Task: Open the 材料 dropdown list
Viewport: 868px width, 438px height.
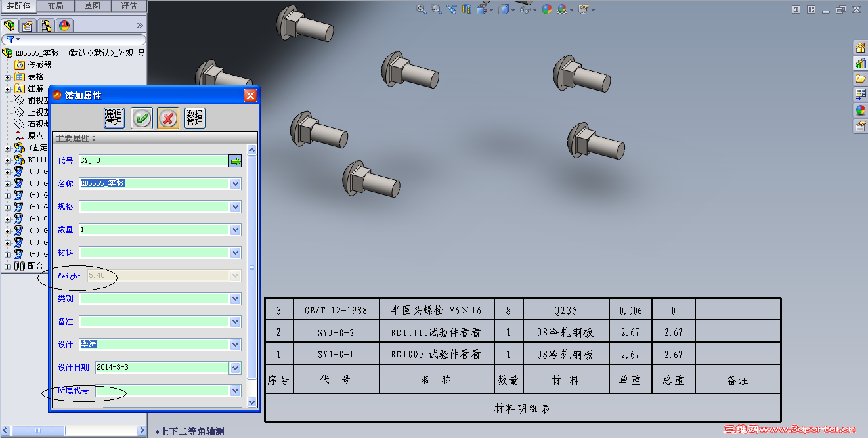Action: coord(236,253)
